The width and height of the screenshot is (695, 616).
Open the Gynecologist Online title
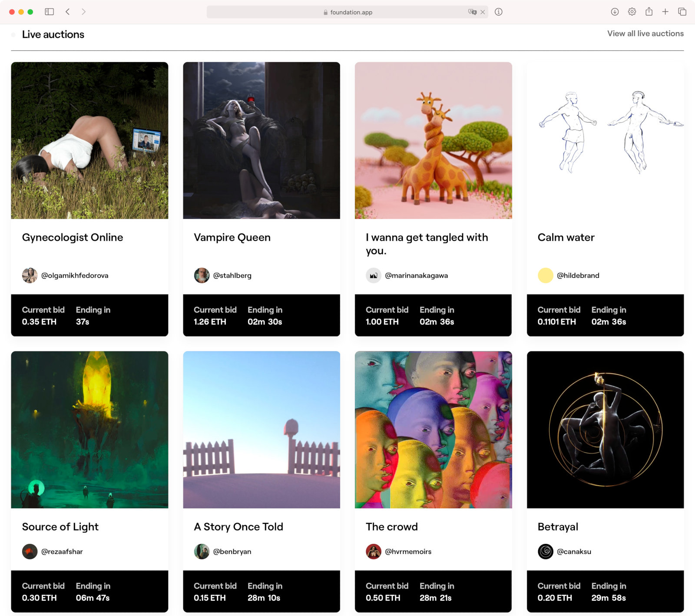(73, 238)
